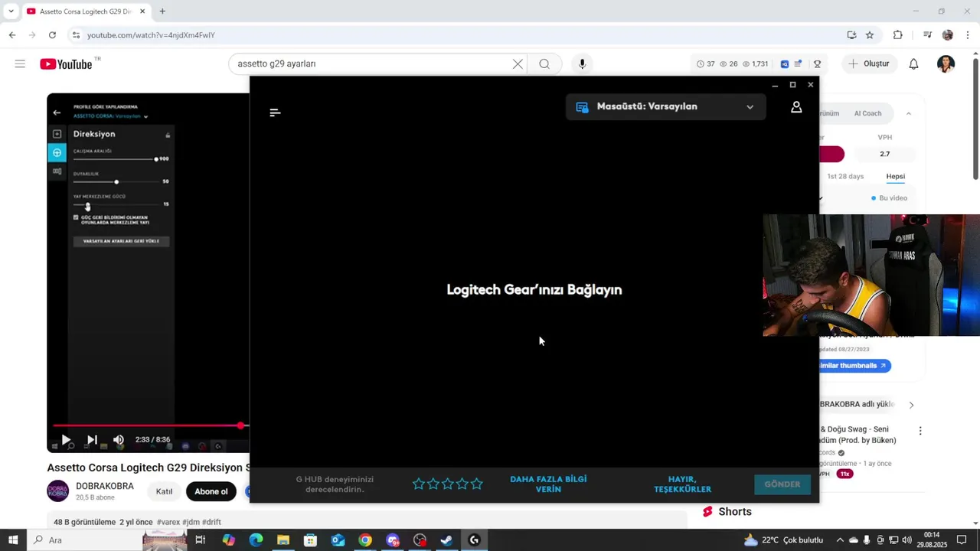
Task: Play the YouTube video
Action: coord(66,440)
